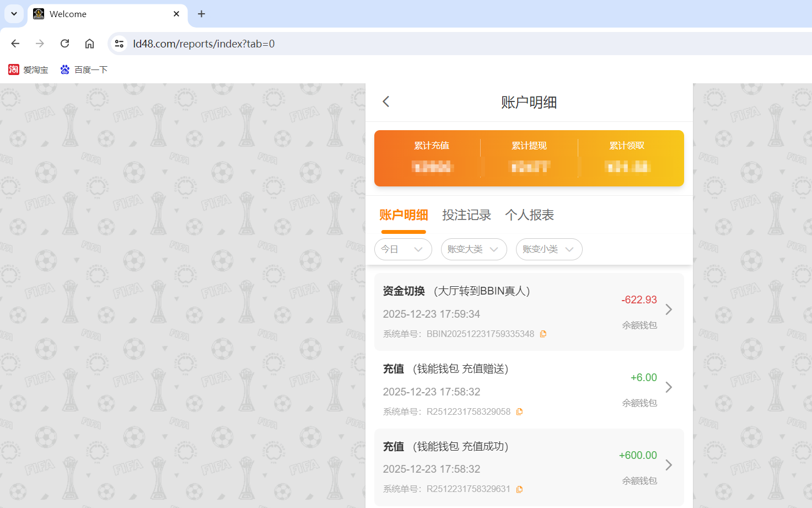Copy the R2512231758329631 system order number
This screenshot has width=812, height=508.
(x=519, y=489)
